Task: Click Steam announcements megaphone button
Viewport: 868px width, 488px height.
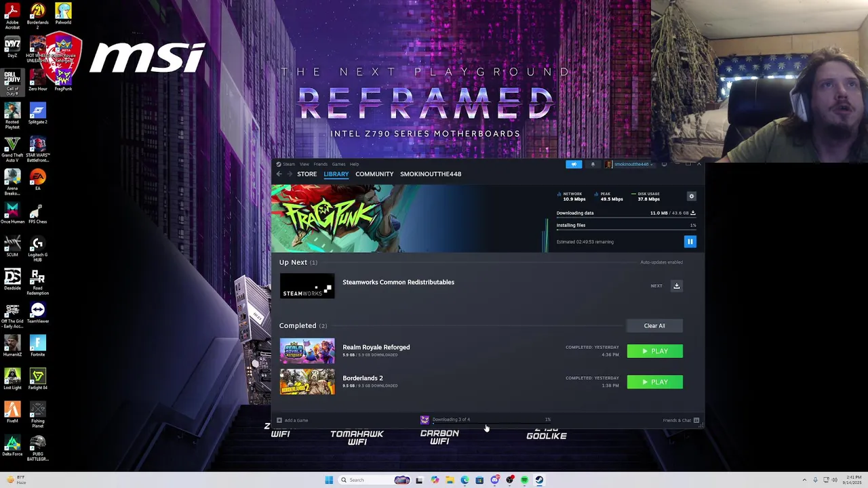Action: click(574, 164)
